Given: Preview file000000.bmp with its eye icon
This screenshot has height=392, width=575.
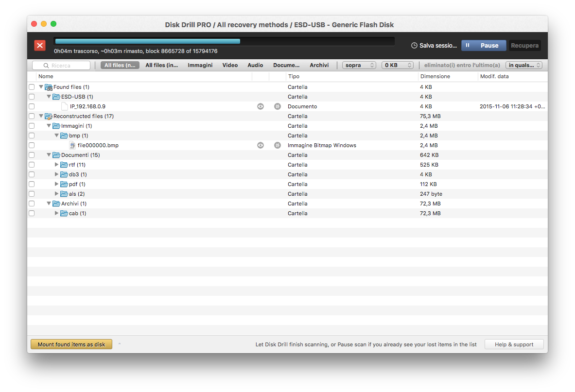Looking at the screenshot, I should 261,145.
